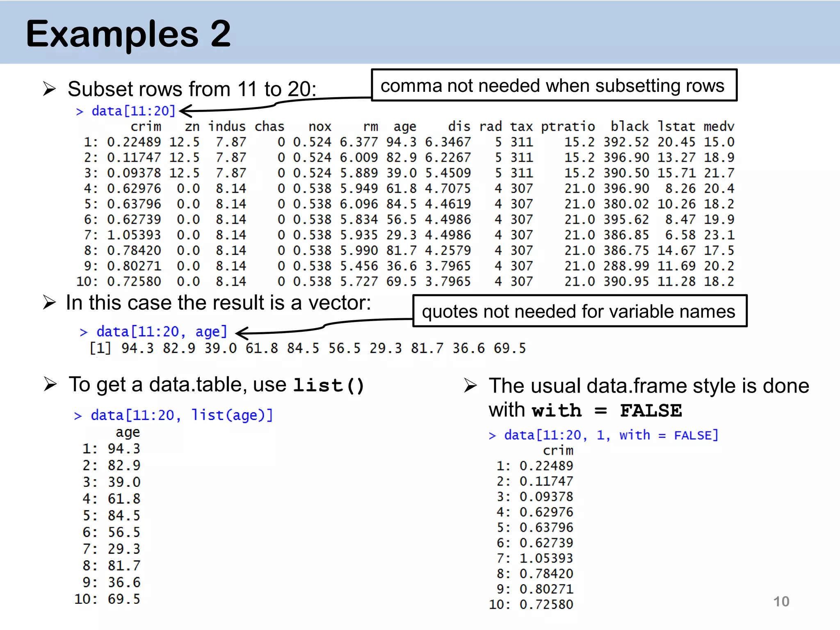Click 'Subset rows from 11 to 20:' bullet text
This screenshot has width=840, height=630.
(192, 89)
